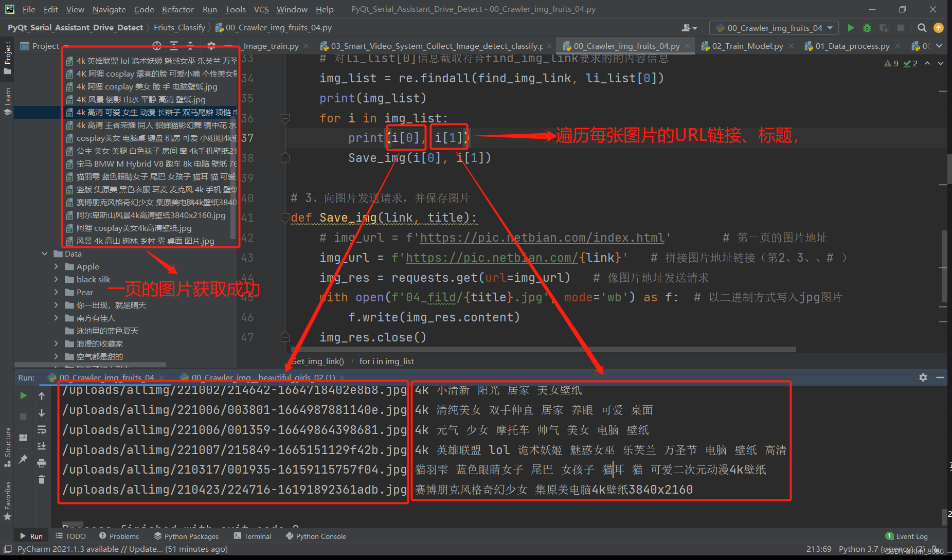Click the orange IDE update arrow icon
This screenshot has width=952, height=560.
[x=939, y=28]
